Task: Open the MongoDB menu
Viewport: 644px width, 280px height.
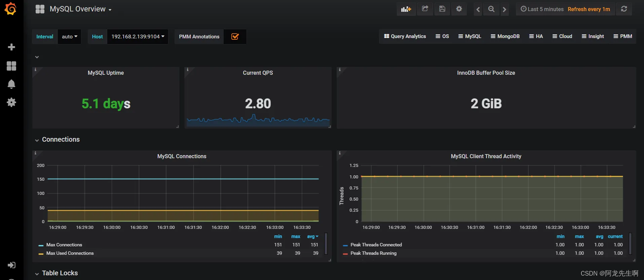Action: (505, 36)
